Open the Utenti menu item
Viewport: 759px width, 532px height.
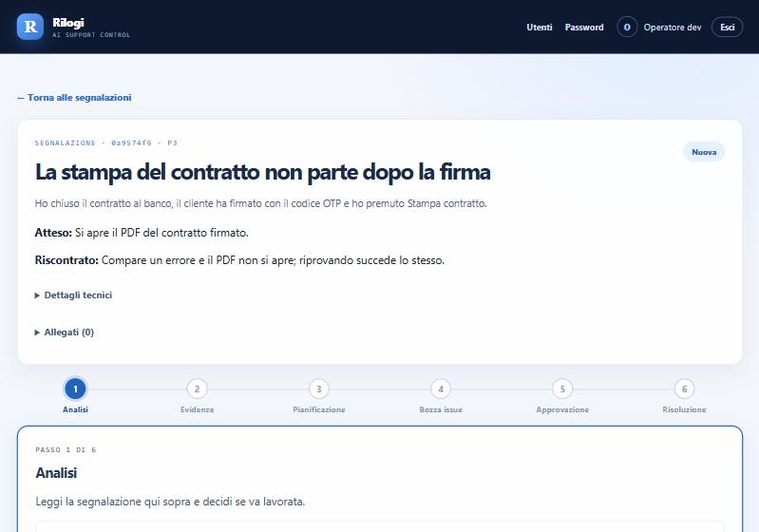click(x=540, y=28)
